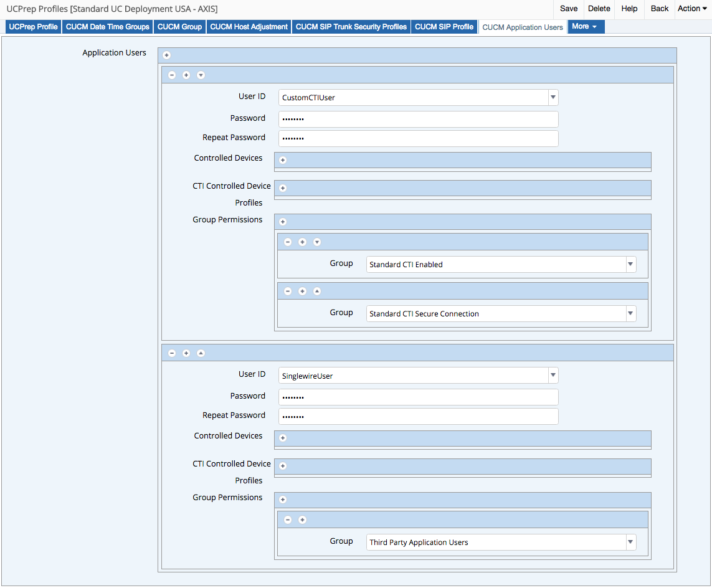Open the Standard CTI Enabled group dropdown
The width and height of the screenshot is (712, 588).
pos(630,264)
